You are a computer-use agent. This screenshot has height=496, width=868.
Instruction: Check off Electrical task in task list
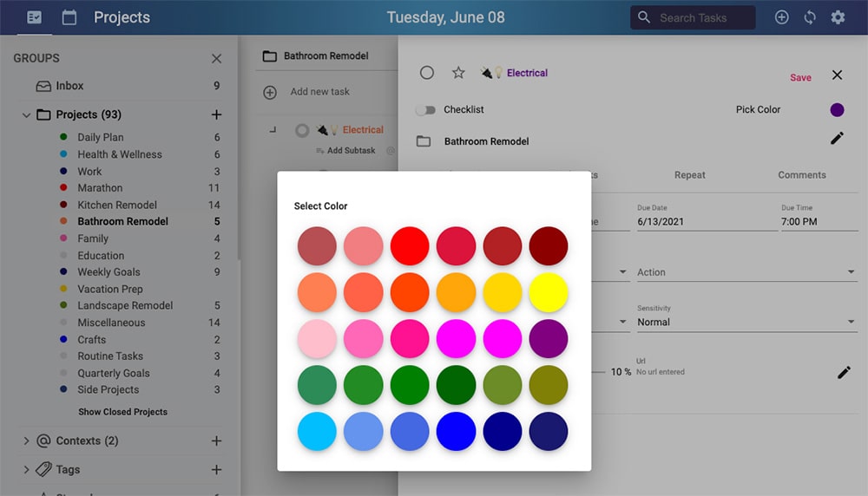[302, 130]
